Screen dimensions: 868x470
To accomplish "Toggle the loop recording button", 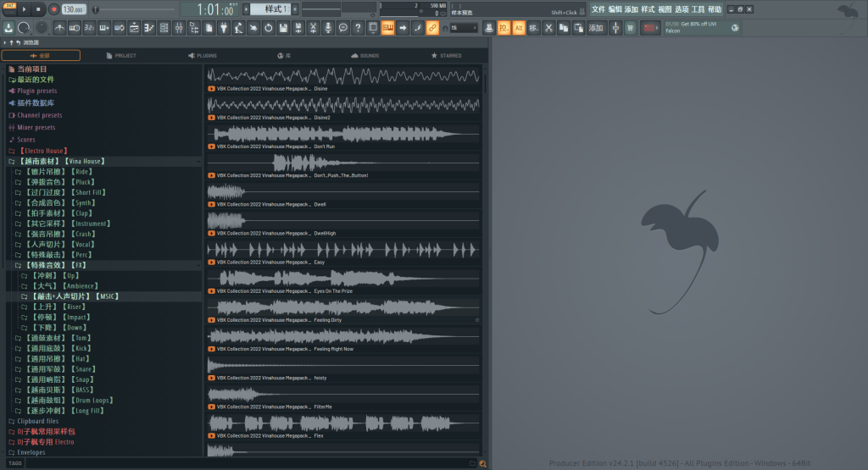I will point(119,28).
